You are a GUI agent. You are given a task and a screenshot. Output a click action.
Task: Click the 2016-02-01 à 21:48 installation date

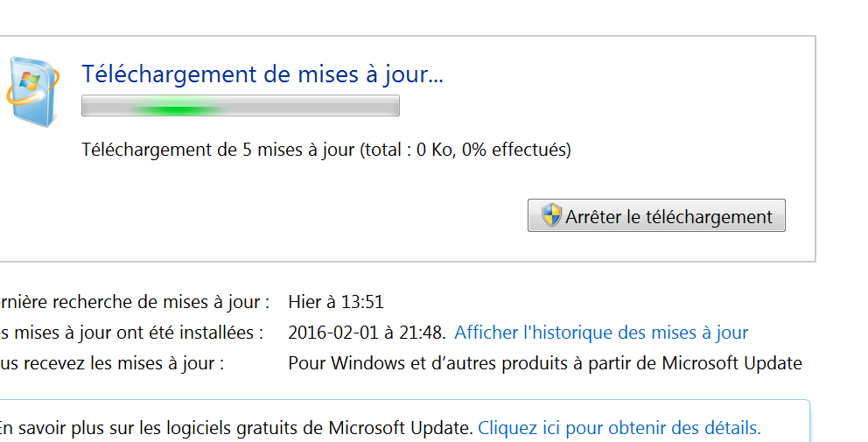pyautogui.click(x=367, y=333)
